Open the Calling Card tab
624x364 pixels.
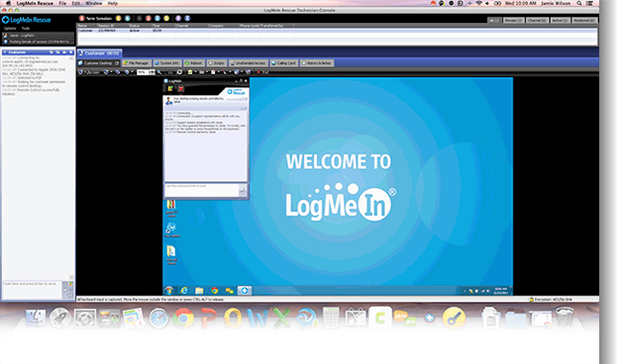pos(283,63)
